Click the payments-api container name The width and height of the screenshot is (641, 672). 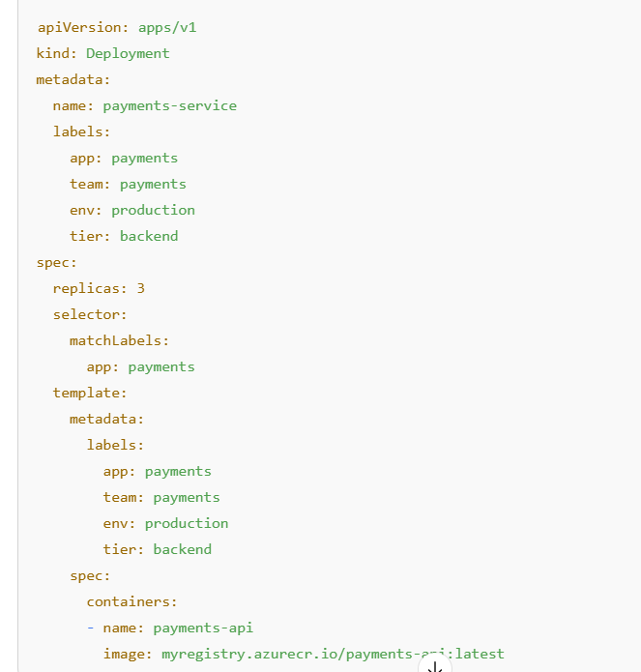click(x=203, y=628)
